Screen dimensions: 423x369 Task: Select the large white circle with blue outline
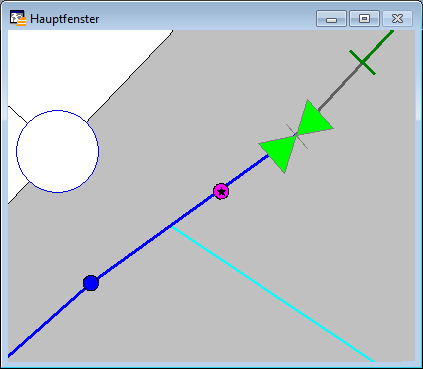tap(57, 151)
